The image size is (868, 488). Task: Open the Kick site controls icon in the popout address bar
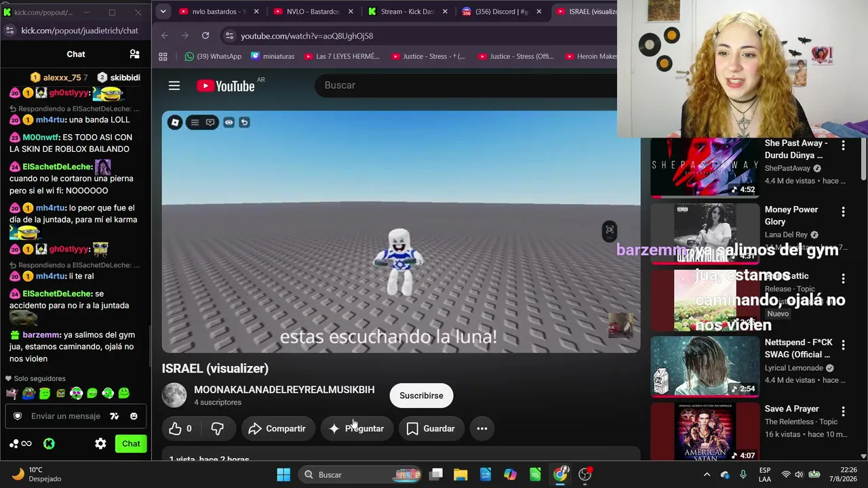pos(9,30)
